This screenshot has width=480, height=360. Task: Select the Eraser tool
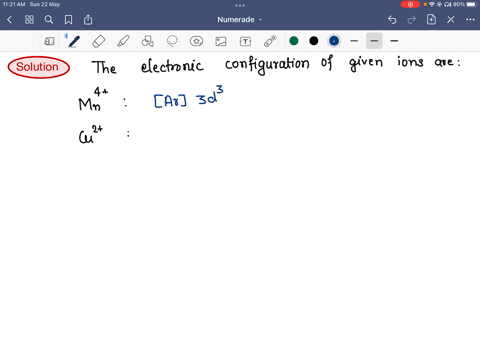tap(99, 41)
